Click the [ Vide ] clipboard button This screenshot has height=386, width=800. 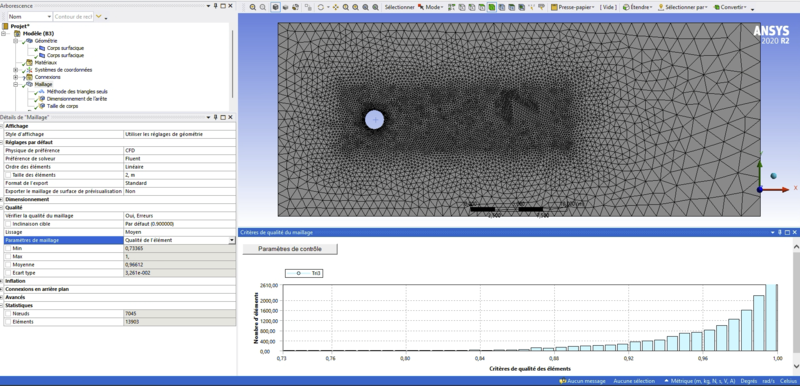coord(608,7)
